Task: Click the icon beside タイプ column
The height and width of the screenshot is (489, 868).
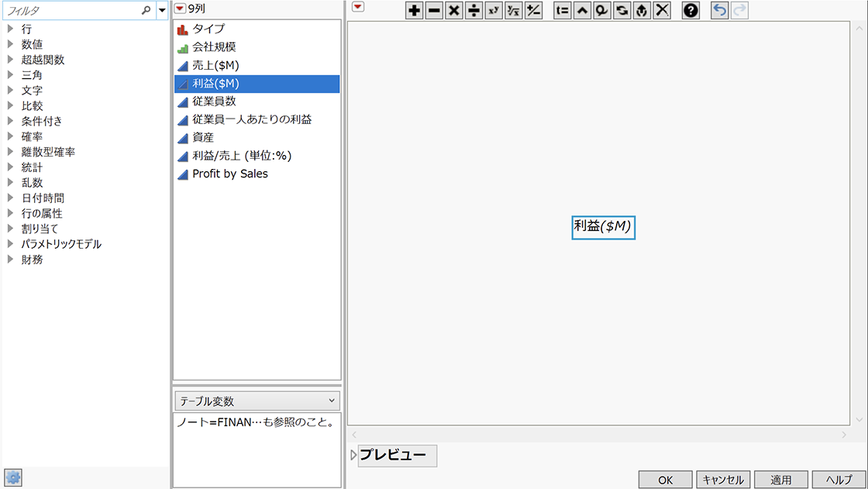Action: (183, 29)
